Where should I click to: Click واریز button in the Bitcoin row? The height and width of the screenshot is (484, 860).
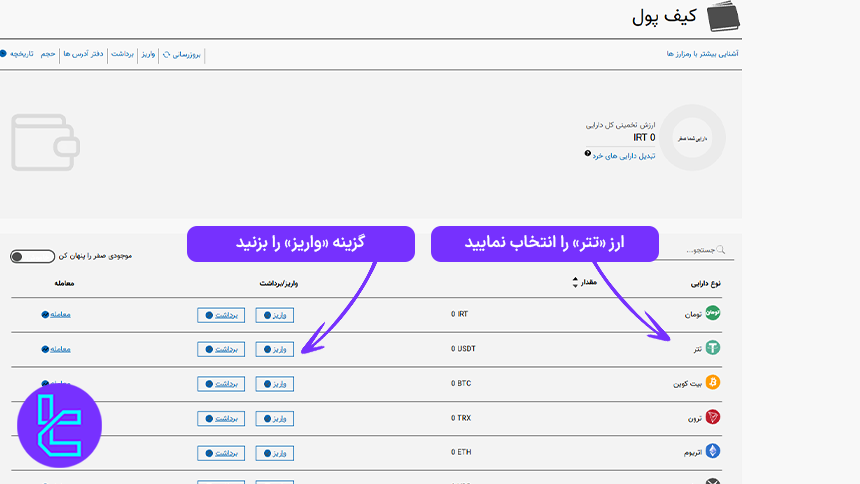tap(274, 384)
